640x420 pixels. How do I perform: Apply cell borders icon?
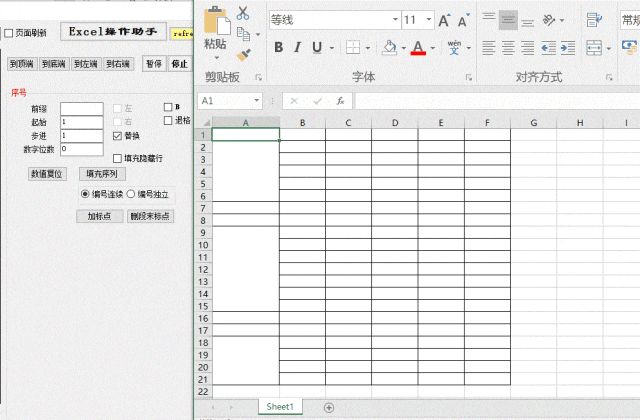pyautogui.click(x=353, y=47)
